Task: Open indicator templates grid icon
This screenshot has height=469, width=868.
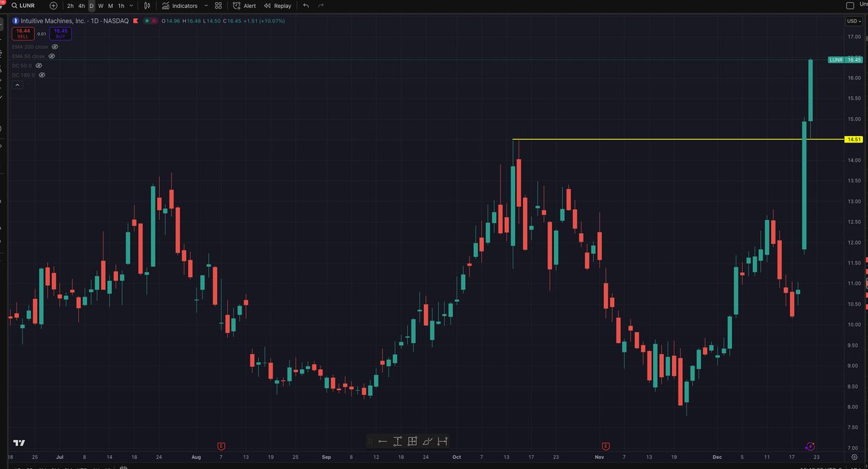Action: pos(218,6)
